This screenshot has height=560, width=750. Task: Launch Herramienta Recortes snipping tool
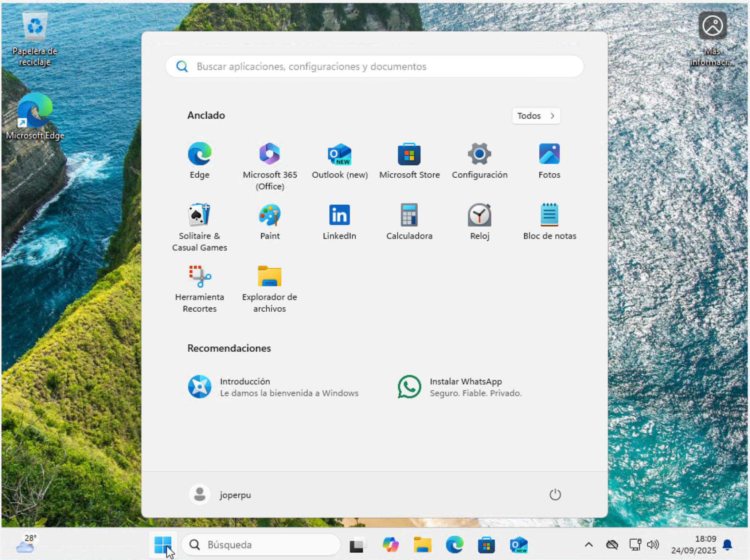(x=199, y=289)
